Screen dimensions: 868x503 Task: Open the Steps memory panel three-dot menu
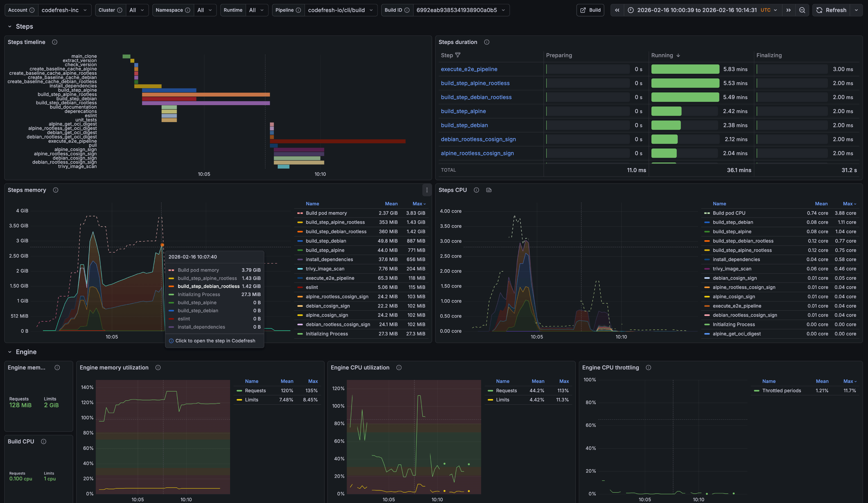click(427, 190)
